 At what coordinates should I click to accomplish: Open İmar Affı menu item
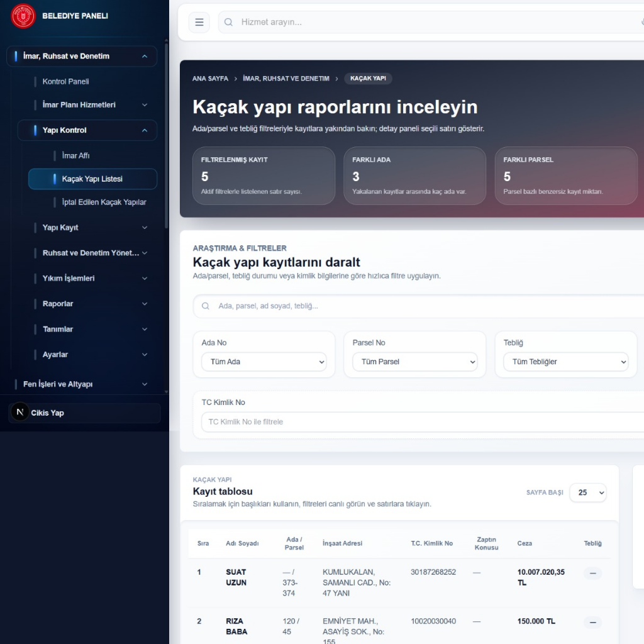pyautogui.click(x=75, y=155)
